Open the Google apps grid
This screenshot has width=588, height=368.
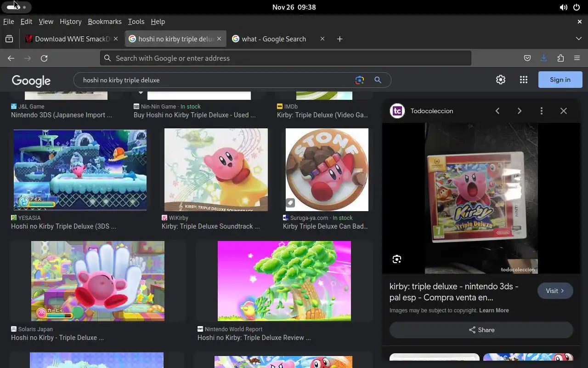[524, 80]
